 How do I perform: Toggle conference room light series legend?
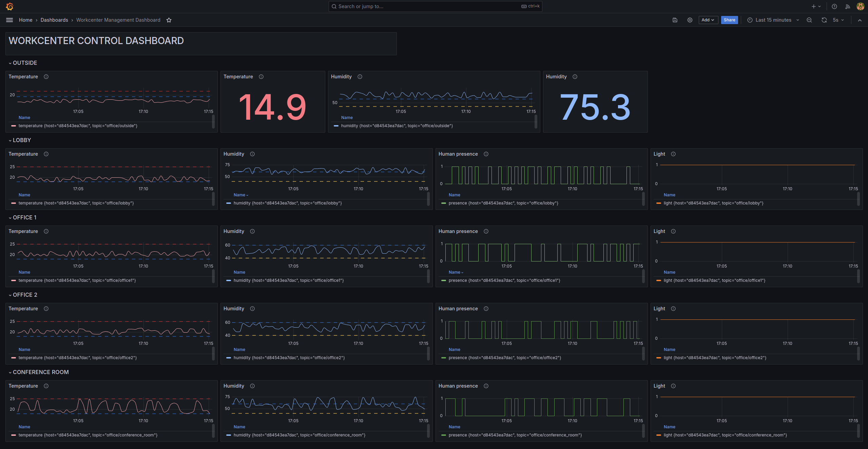tap(725, 435)
